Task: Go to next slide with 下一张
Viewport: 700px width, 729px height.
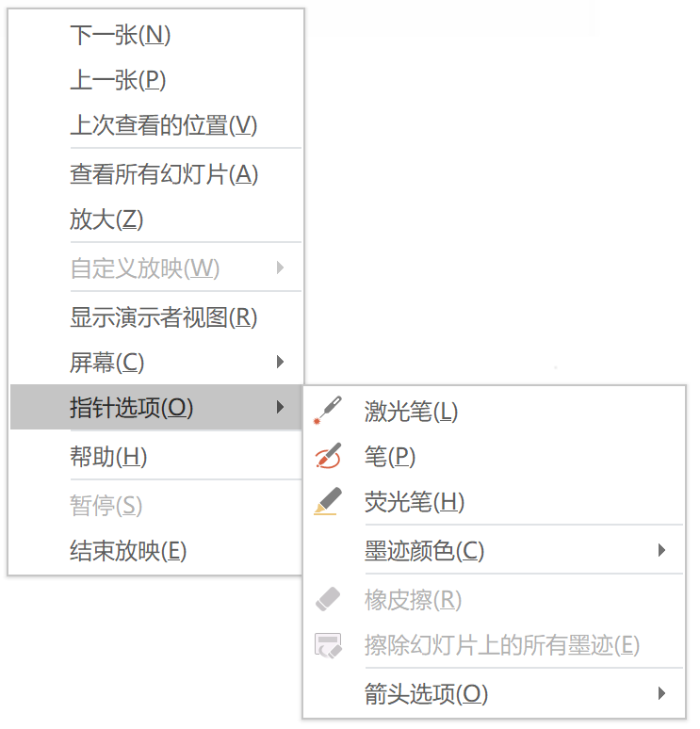Action: pyautogui.click(x=121, y=36)
